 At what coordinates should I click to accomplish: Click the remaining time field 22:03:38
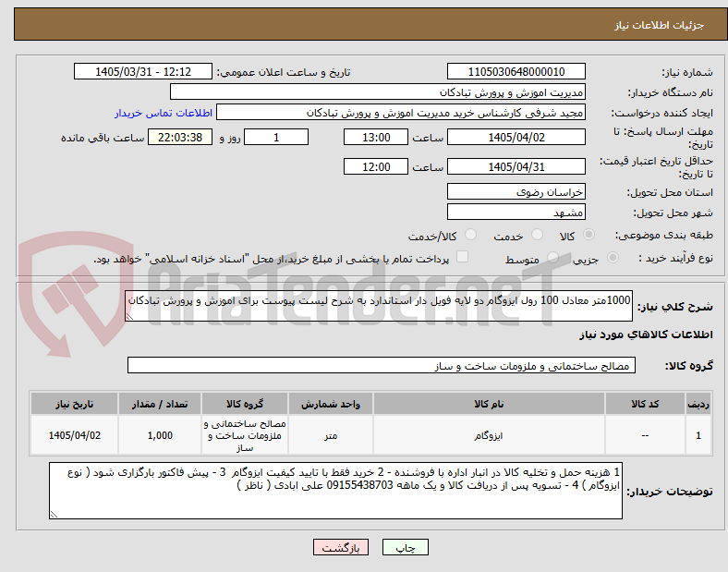[180, 137]
